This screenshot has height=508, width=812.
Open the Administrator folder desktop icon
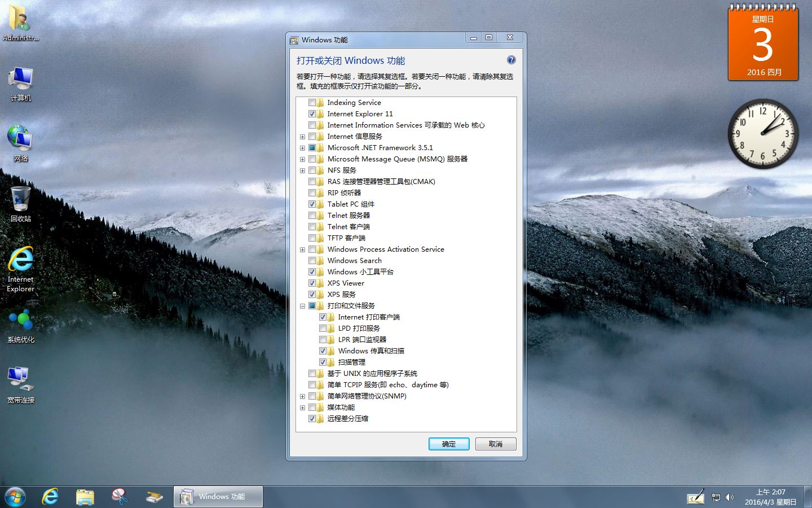[x=20, y=23]
